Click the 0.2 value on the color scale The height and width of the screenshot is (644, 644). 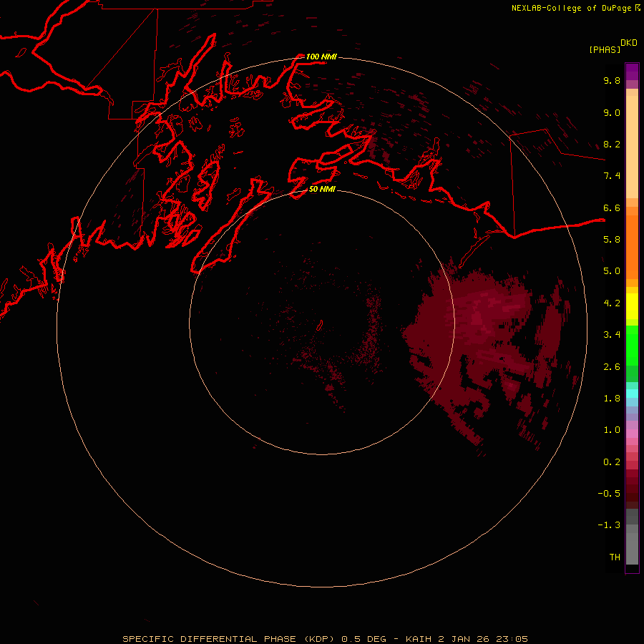tap(612, 462)
